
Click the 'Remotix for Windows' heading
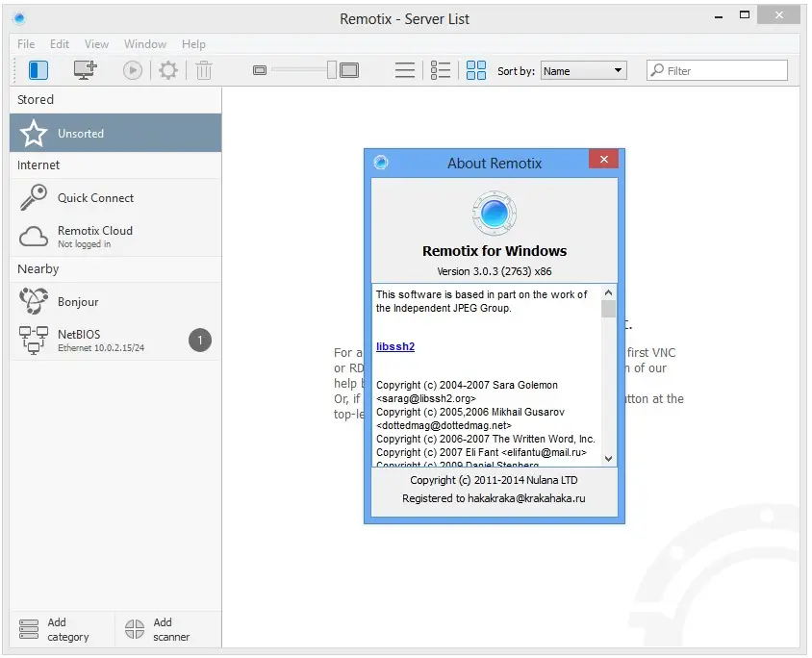coord(495,251)
